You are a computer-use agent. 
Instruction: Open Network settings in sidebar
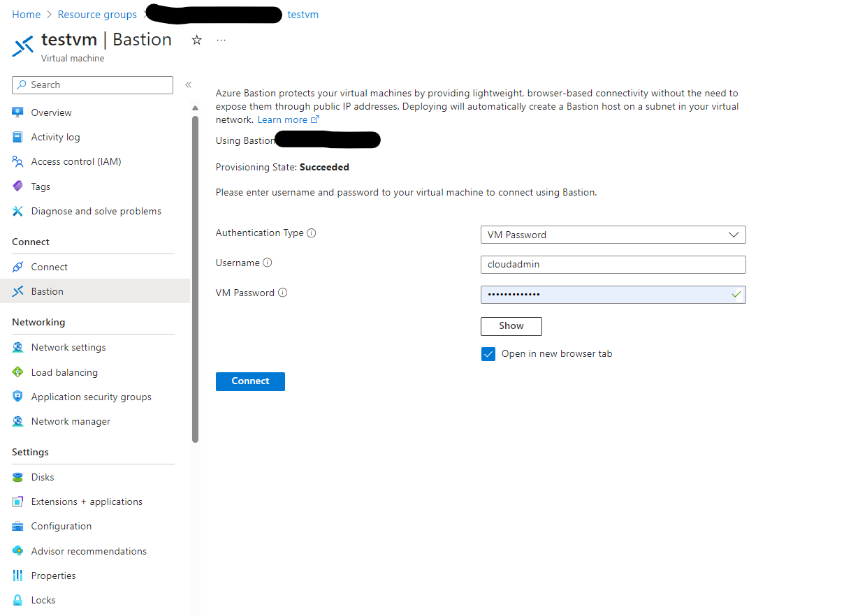tap(68, 348)
